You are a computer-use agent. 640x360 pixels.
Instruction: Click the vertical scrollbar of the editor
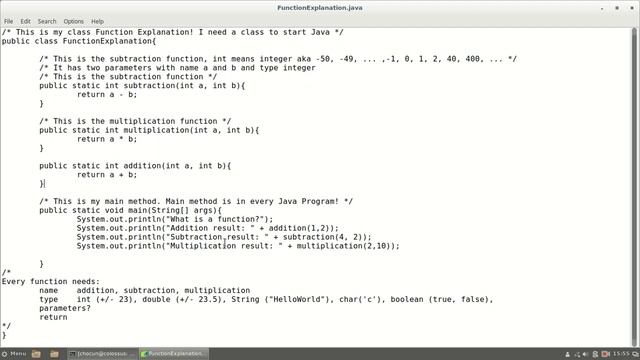tap(635, 188)
